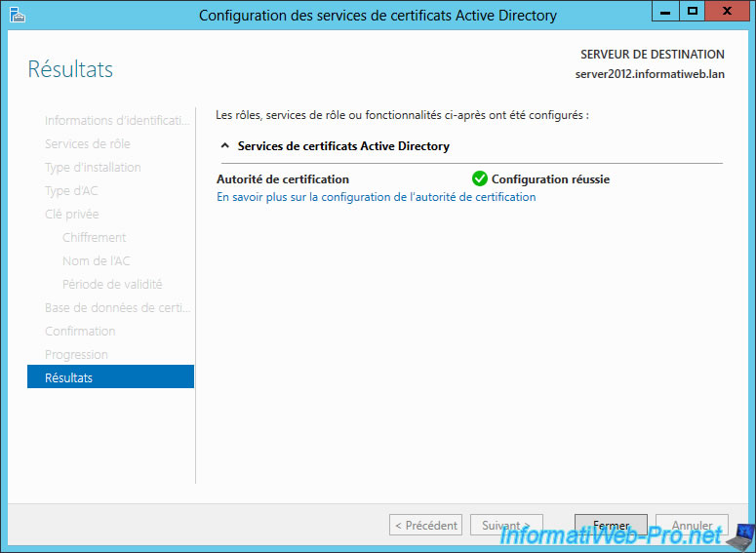This screenshot has width=756, height=553.
Task: Select Clé privée step in sidebar
Action: [72, 214]
